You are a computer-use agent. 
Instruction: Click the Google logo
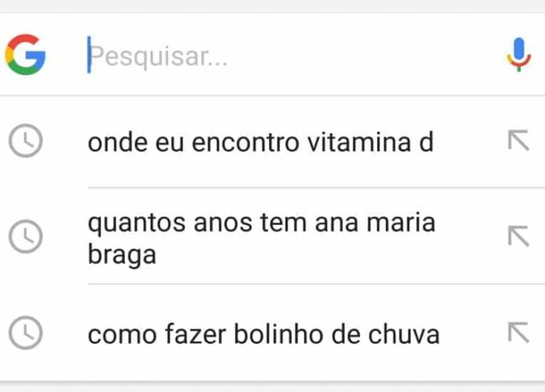click(25, 55)
